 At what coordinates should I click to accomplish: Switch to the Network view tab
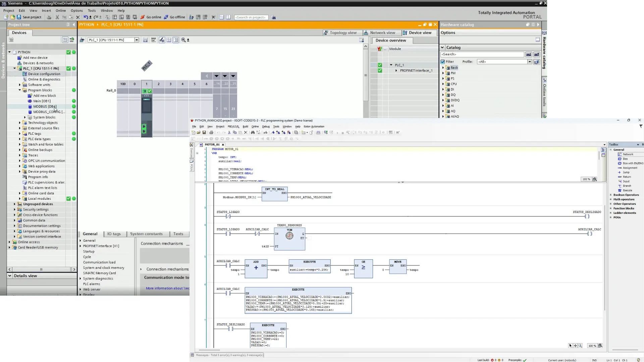point(382,33)
